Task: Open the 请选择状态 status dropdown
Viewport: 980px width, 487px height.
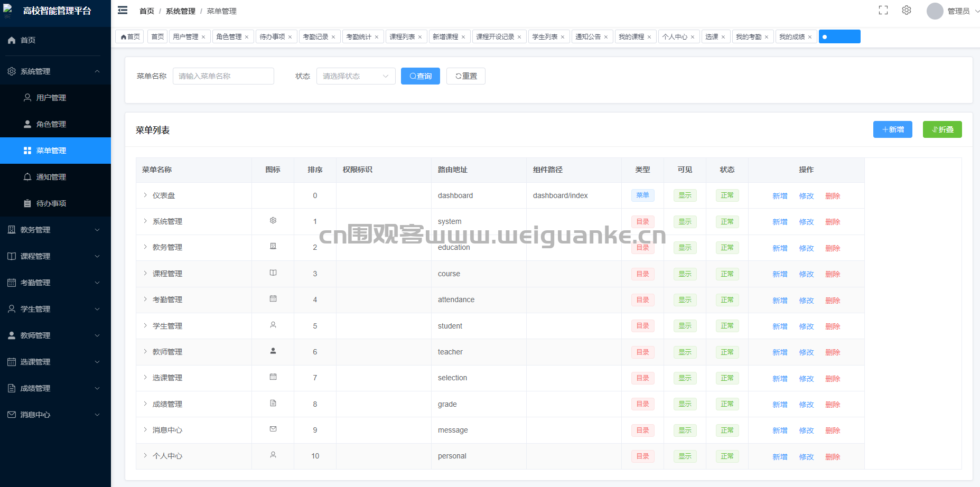Action: click(x=355, y=76)
